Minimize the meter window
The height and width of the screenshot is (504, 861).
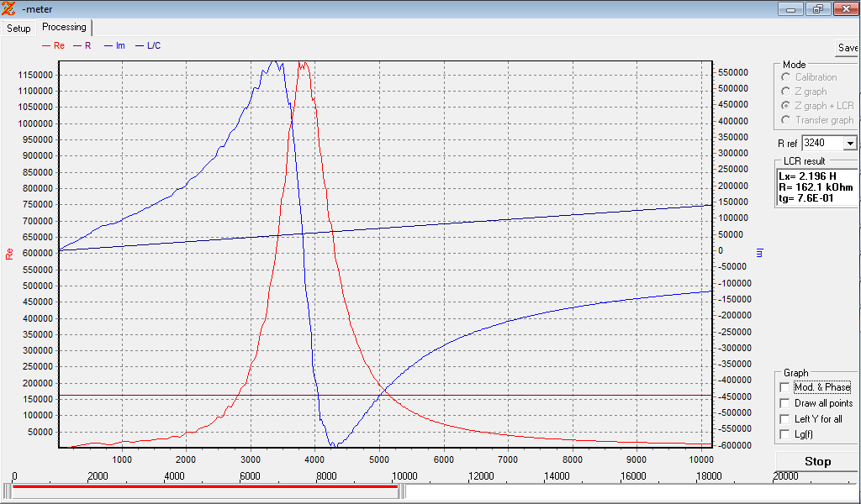tap(790, 9)
